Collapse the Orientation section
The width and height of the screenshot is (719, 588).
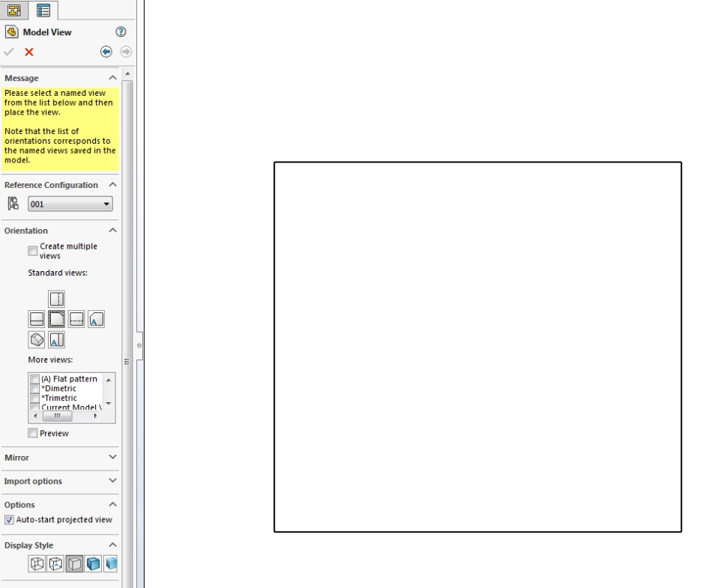[113, 230]
